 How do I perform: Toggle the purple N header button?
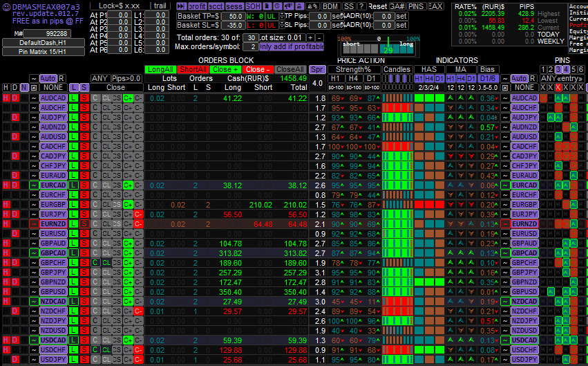(x=24, y=87)
